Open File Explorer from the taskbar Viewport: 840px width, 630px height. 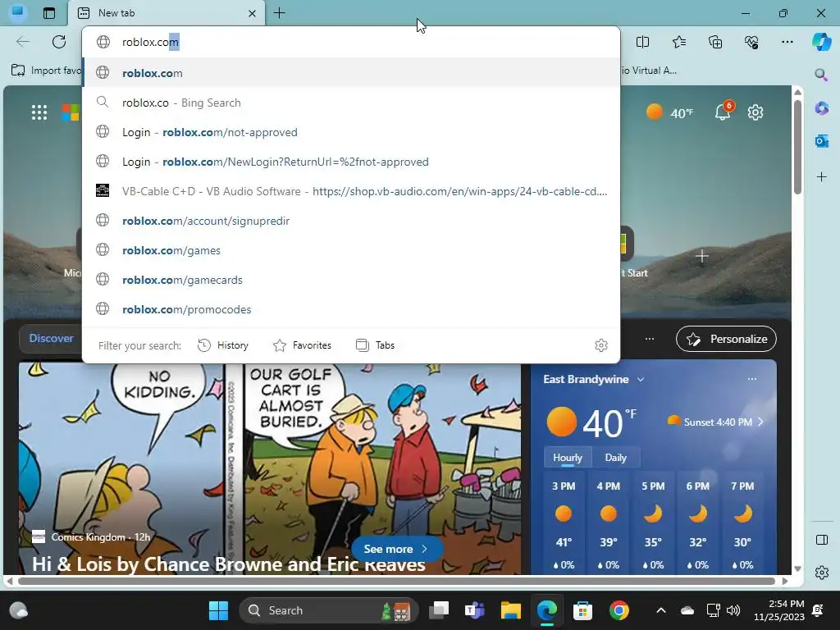(510, 610)
